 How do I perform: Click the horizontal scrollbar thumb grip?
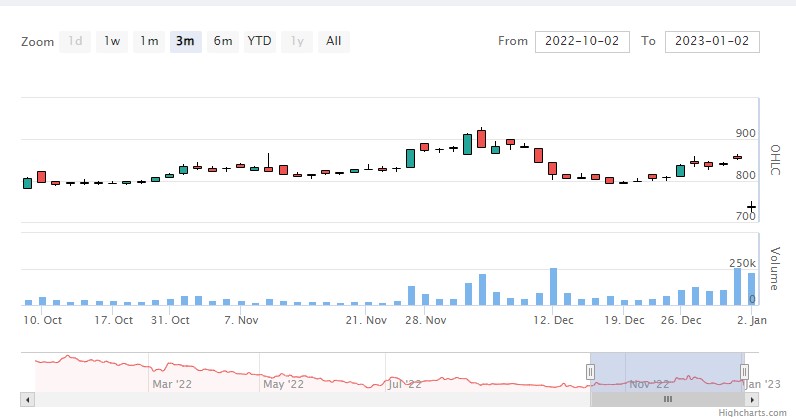pyautogui.click(x=668, y=399)
